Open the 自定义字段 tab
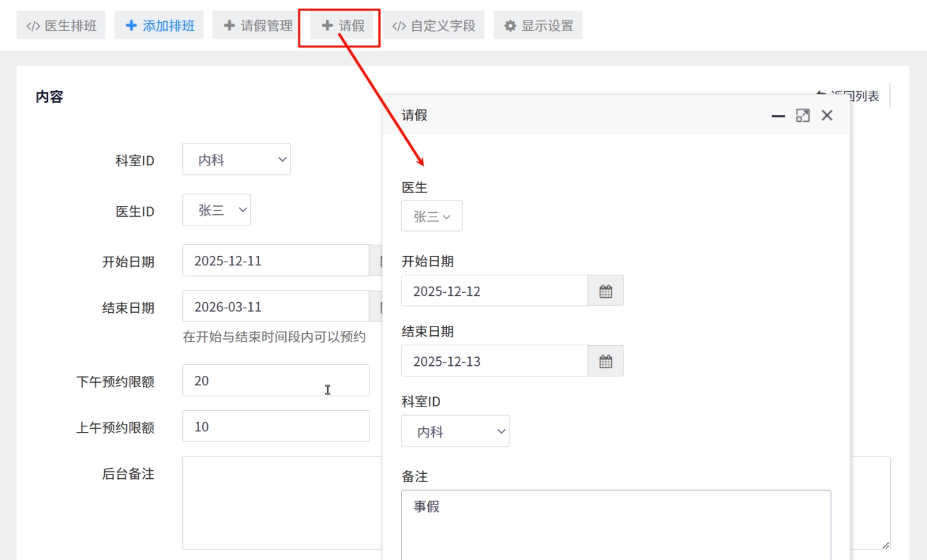Screen dimensions: 927x560 point(433,26)
